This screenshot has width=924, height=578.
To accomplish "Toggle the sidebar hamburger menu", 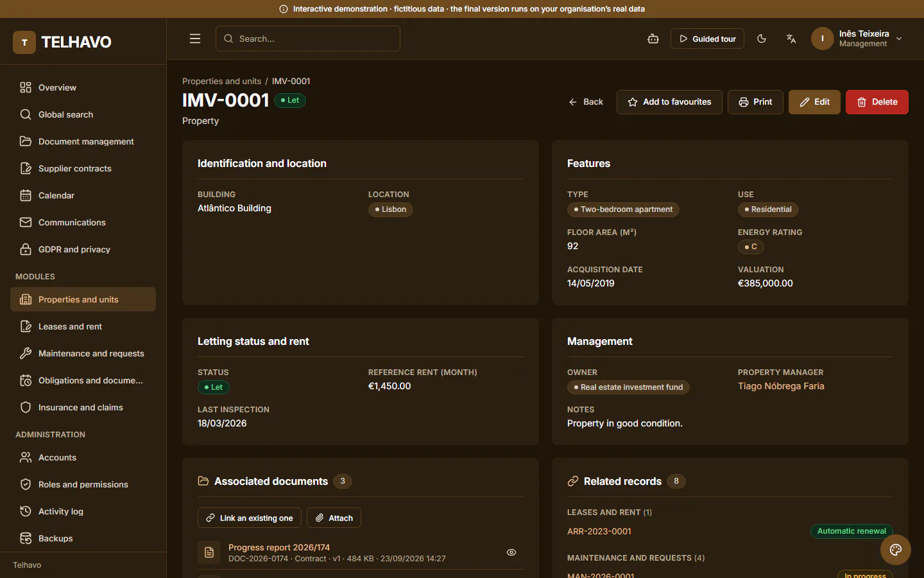I will (x=195, y=39).
